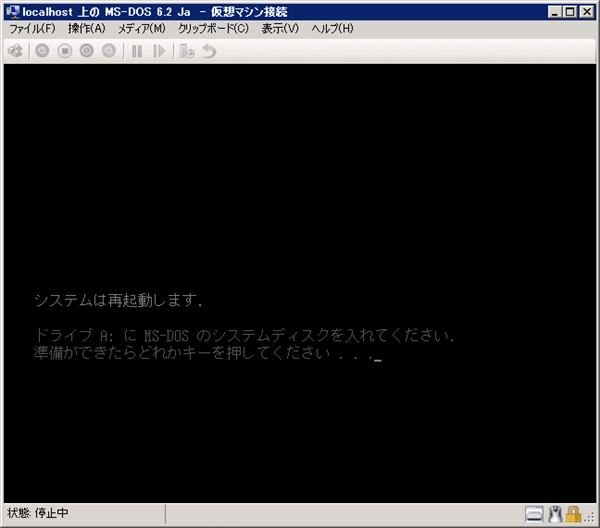Click the mouse status icon in status bar
The image size is (600, 528).
click(555, 514)
